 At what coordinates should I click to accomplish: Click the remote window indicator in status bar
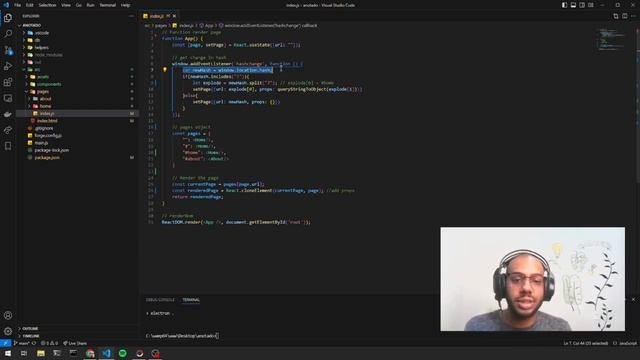tap(5, 343)
